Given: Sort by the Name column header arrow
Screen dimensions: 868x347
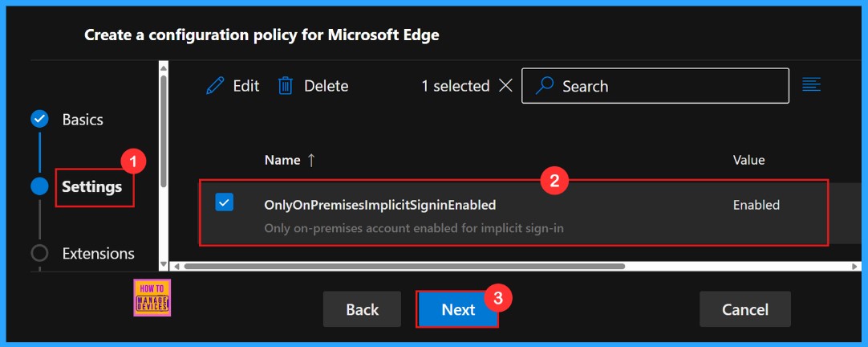Looking at the screenshot, I should [311, 161].
